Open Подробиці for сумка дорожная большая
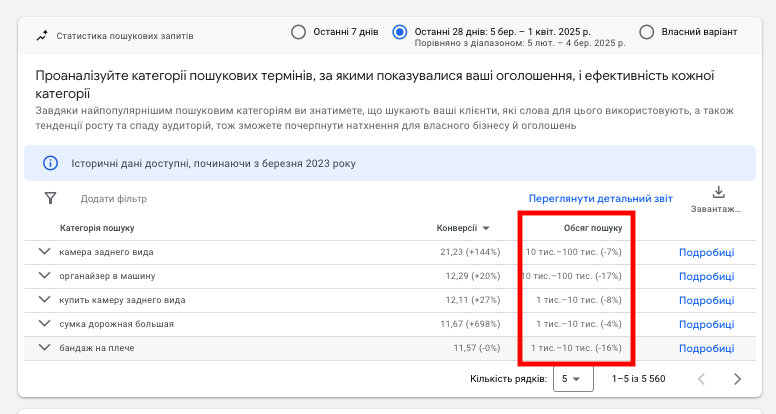The width and height of the screenshot is (776, 414). pyautogui.click(x=706, y=324)
